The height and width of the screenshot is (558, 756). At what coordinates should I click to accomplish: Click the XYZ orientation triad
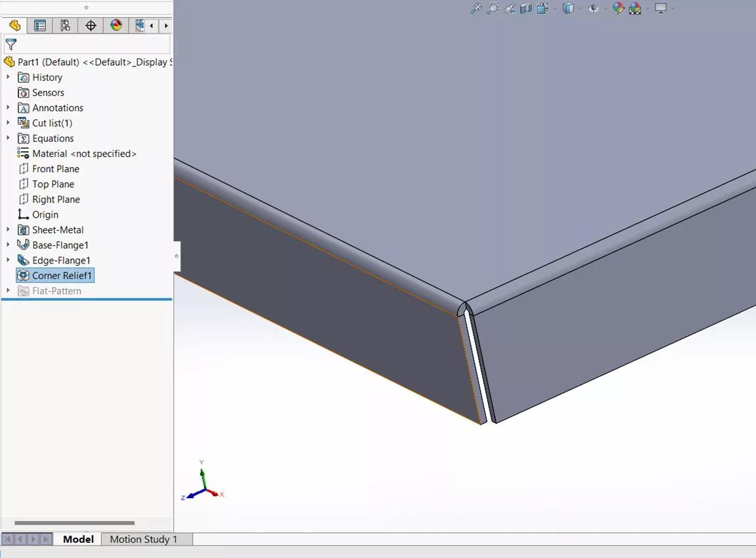click(203, 481)
